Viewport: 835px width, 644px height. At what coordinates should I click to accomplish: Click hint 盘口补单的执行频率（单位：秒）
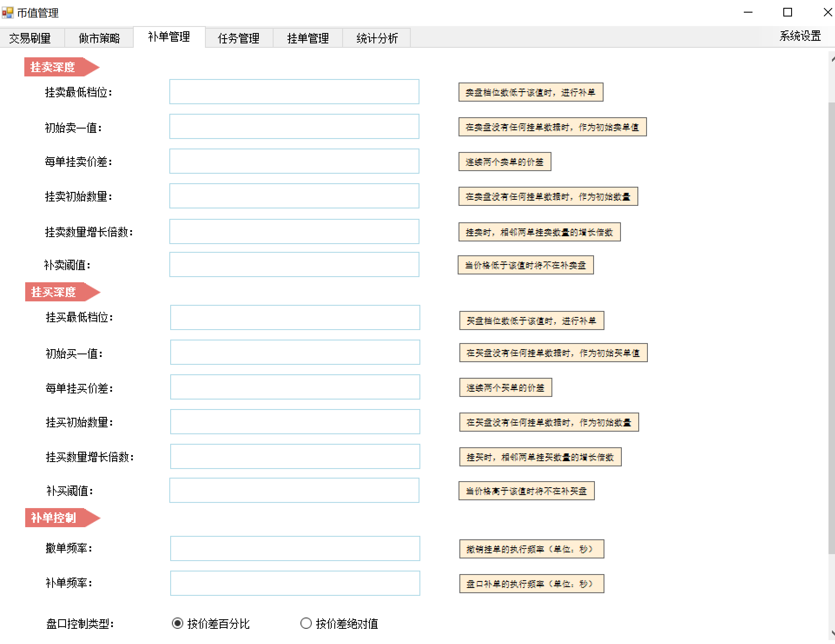pyautogui.click(x=532, y=584)
